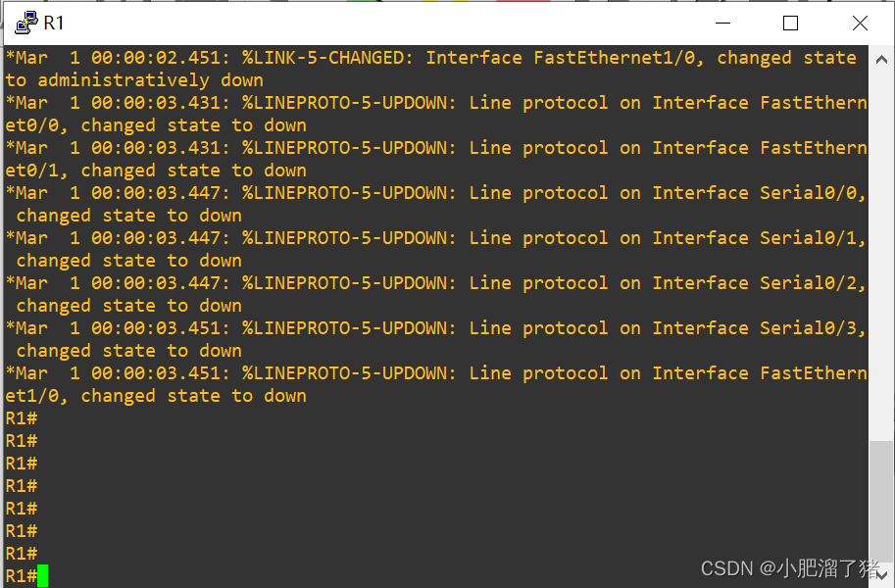Click the PuTTY icon in title bar
The image size is (895, 588).
pyautogui.click(x=26, y=23)
